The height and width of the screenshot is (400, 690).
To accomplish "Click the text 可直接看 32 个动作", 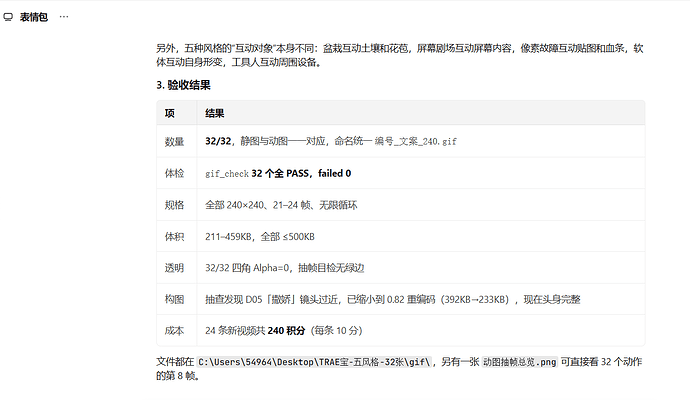I will click(601, 362).
